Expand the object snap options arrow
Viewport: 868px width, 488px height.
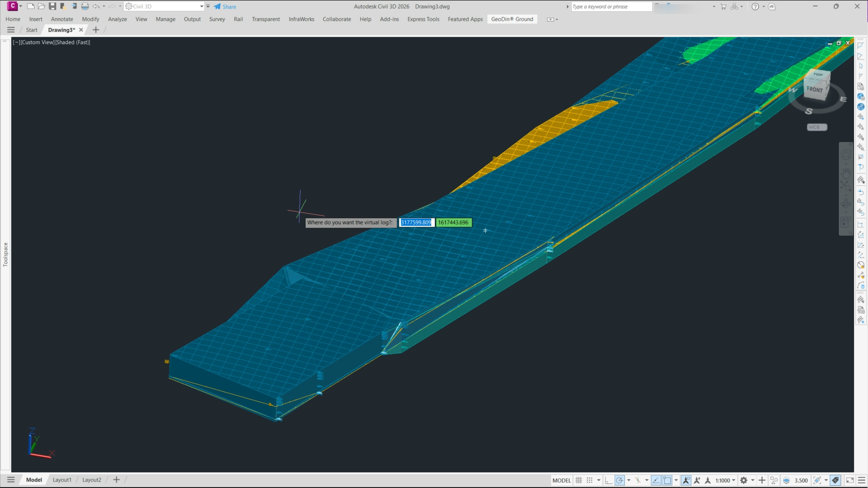click(x=676, y=480)
